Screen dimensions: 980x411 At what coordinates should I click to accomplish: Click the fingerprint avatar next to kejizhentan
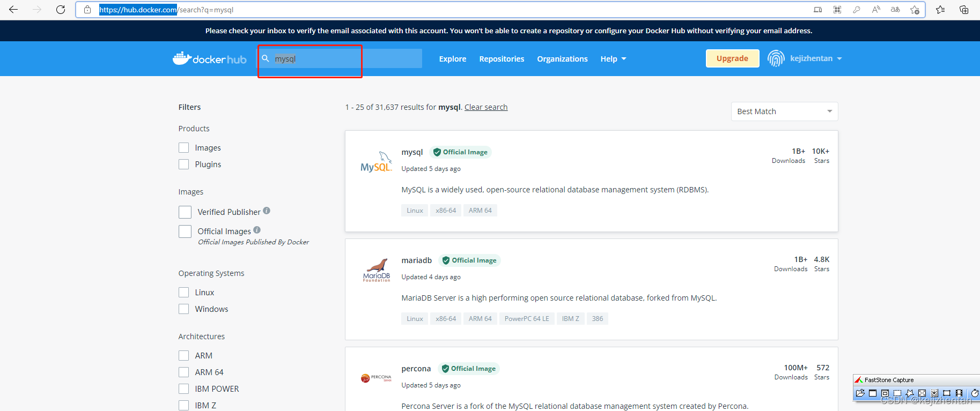pyautogui.click(x=776, y=58)
